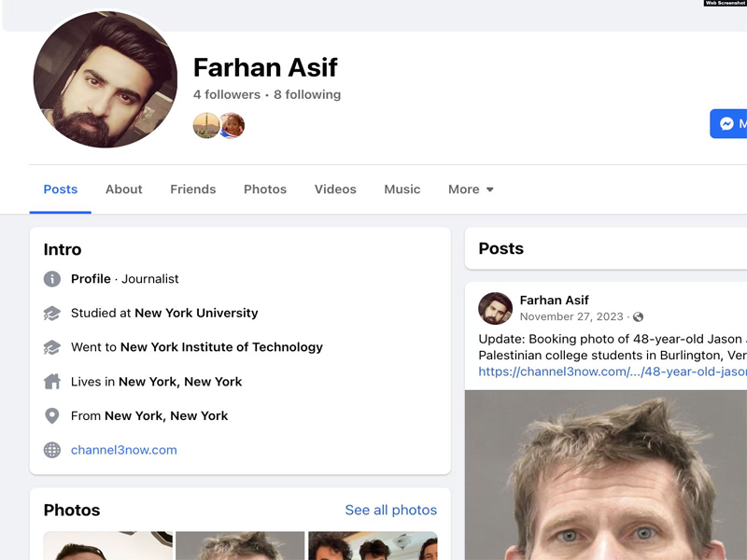This screenshot has width=747, height=560.
Task: Open the Music tab
Action: [x=402, y=189]
